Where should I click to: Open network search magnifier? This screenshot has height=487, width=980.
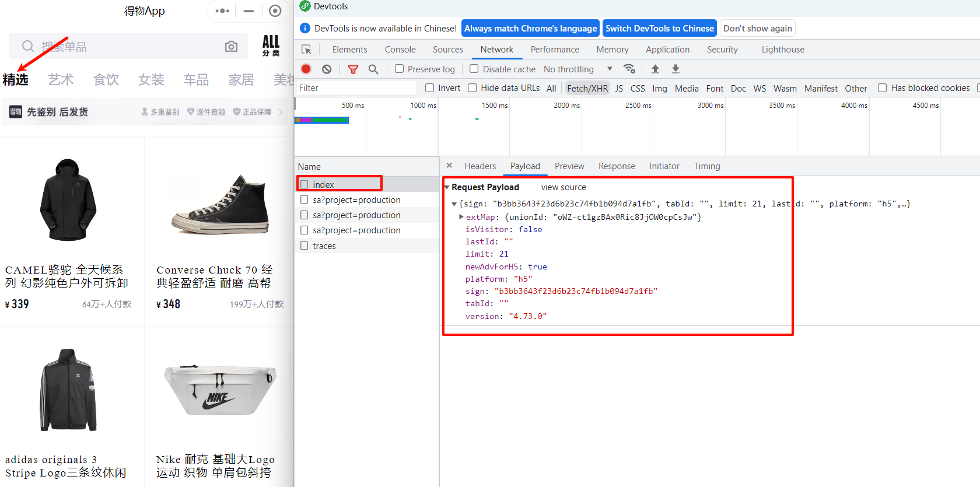pyautogui.click(x=373, y=69)
